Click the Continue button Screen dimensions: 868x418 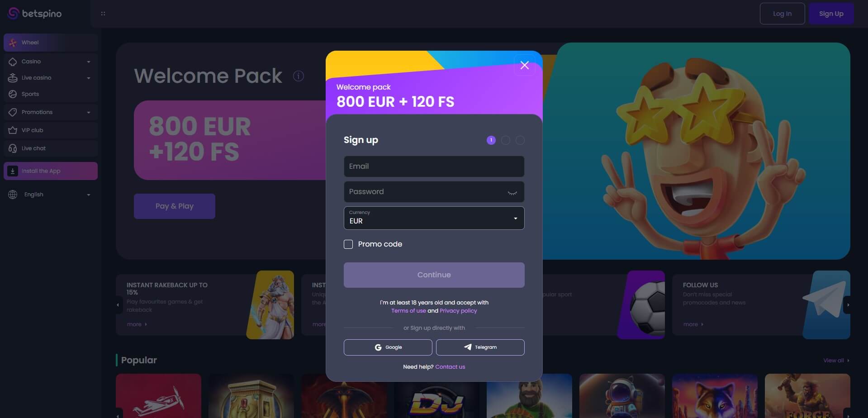point(434,275)
